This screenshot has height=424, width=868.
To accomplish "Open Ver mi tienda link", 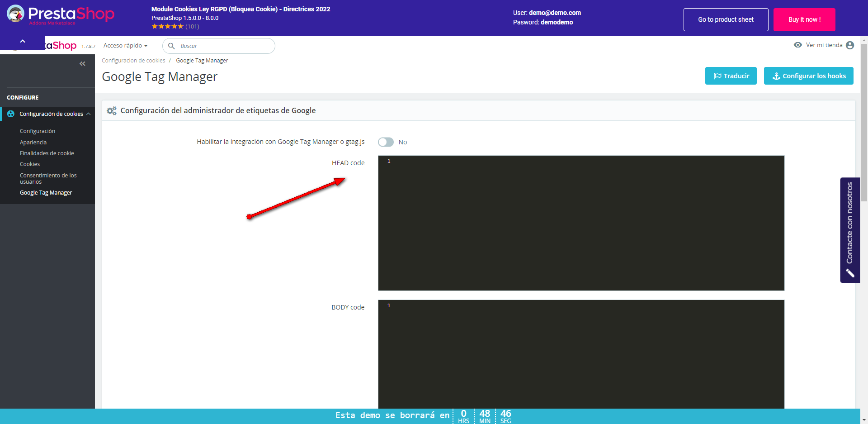I will pyautogui.click(x=824, y=45).
